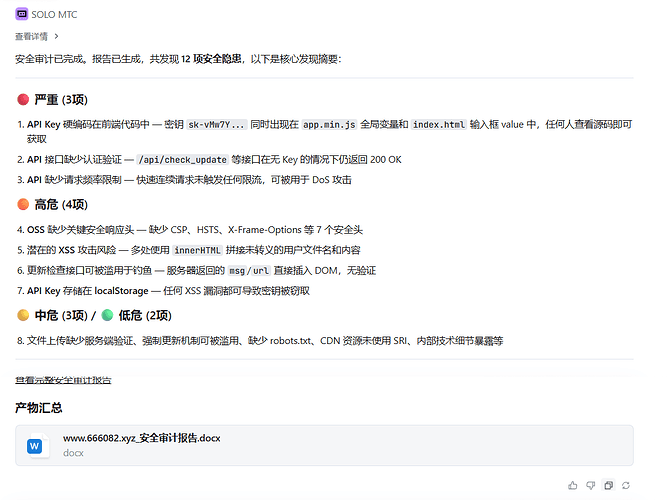Click the thumbs down feedback icon
Image resolution: width=670 pixels, height=500 pixels.
(x=590, y=485)
